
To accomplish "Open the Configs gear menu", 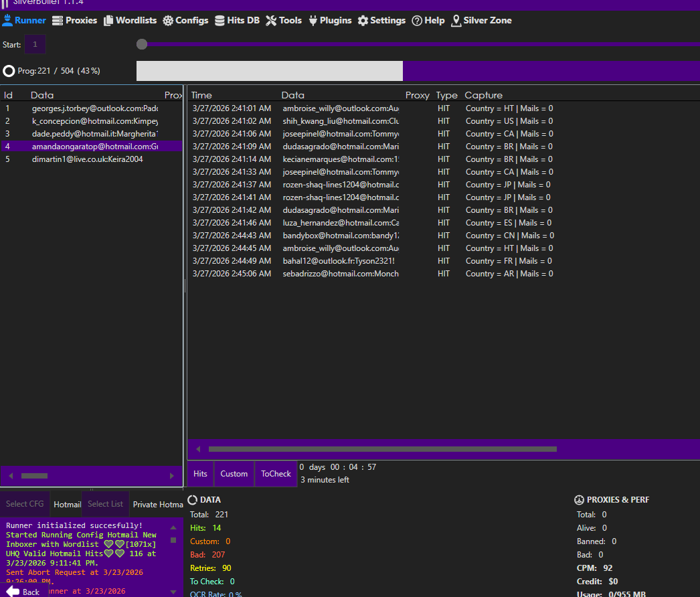I will coord(185,21).
